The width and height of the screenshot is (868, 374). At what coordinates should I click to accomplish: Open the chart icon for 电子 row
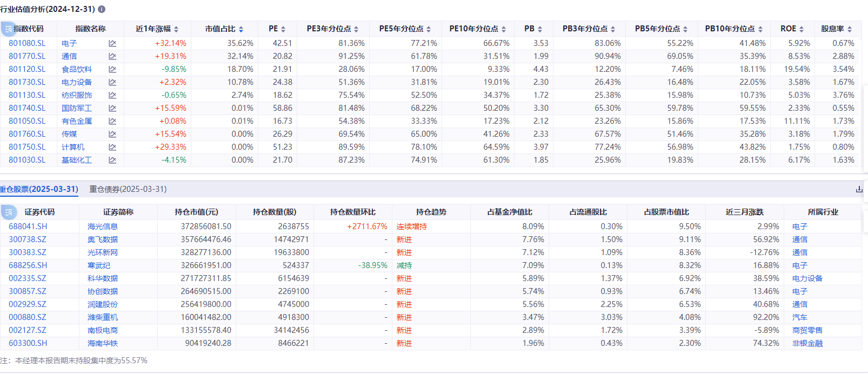click(112, 43)
